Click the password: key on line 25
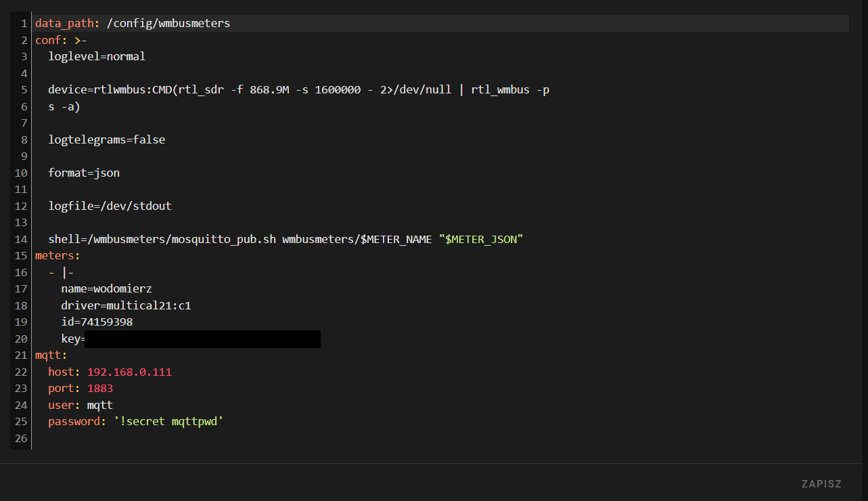Image resolution: width=868 pixels, height=501 pixels. tap(77, 422)
